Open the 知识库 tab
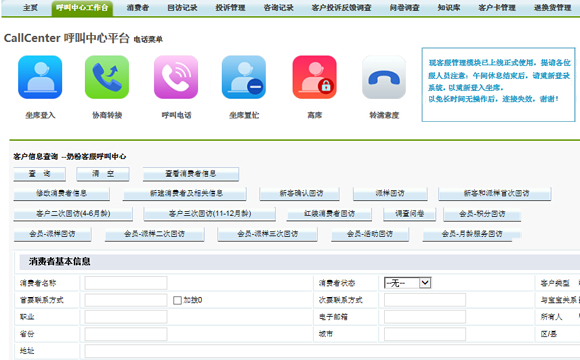580x360 pixels. point(449,7)
